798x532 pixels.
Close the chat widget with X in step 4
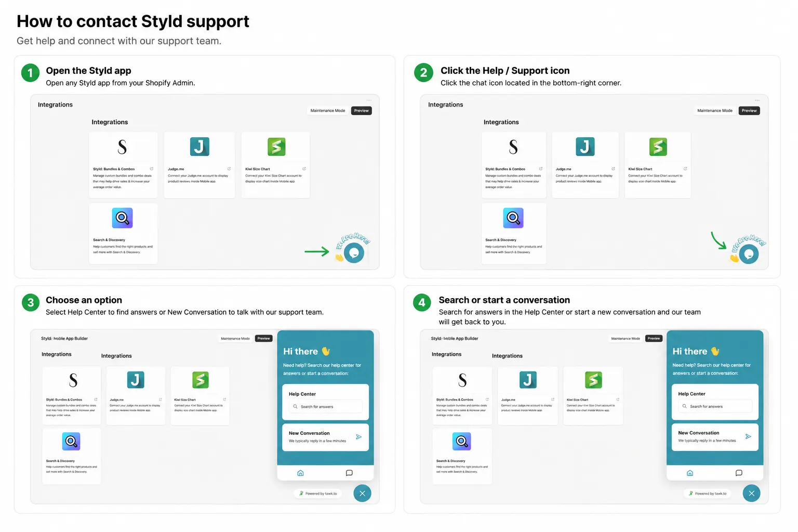[x=752, y=494]
